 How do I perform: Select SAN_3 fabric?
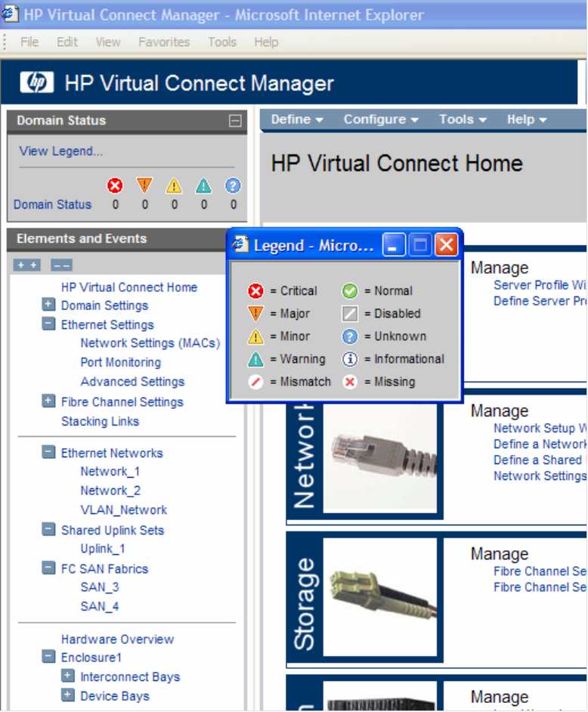(x=100, y=587)
